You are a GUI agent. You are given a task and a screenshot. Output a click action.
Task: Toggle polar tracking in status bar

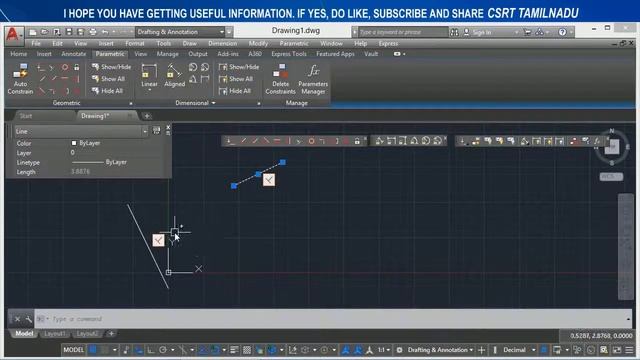pyautogui.click(x=163, y=350)
